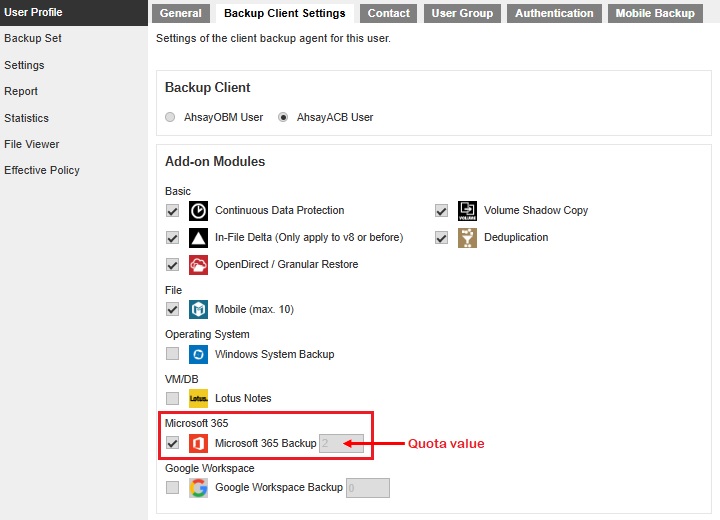720x520 pixels.
Task: Click the Lotus Notes icon
Action: click(x=199, y=398)
